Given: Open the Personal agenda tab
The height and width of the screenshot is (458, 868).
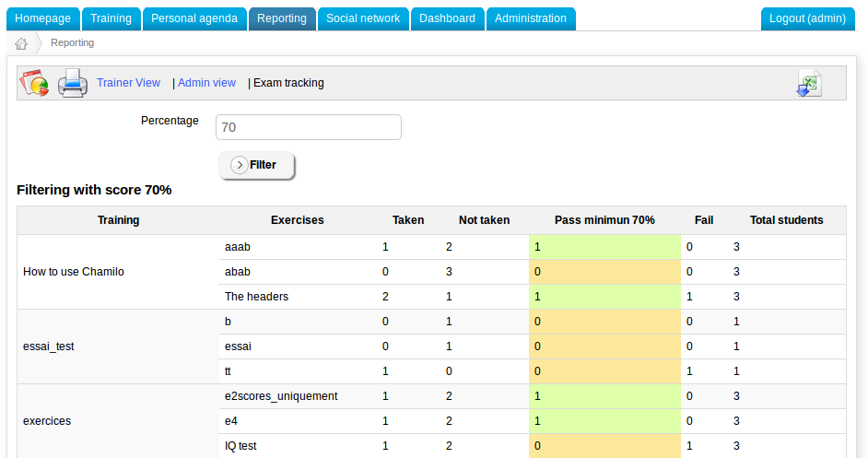Looking at the screenshot, I should click(194, 18).
